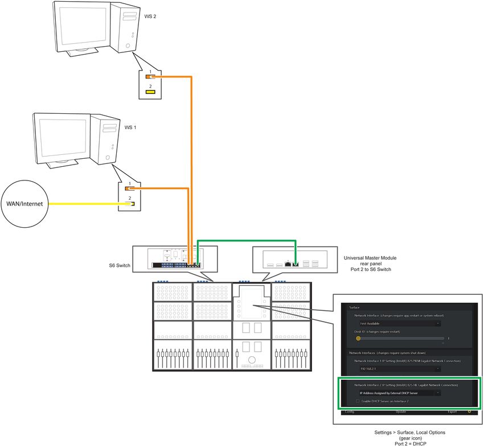Click the 'WS 2' label

(x=150, y=17)
